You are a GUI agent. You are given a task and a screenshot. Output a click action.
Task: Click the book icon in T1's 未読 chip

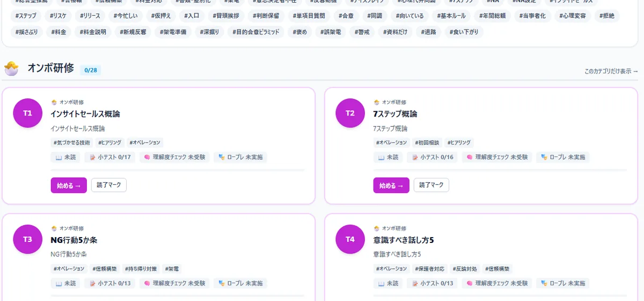click(x=58, y=157)
